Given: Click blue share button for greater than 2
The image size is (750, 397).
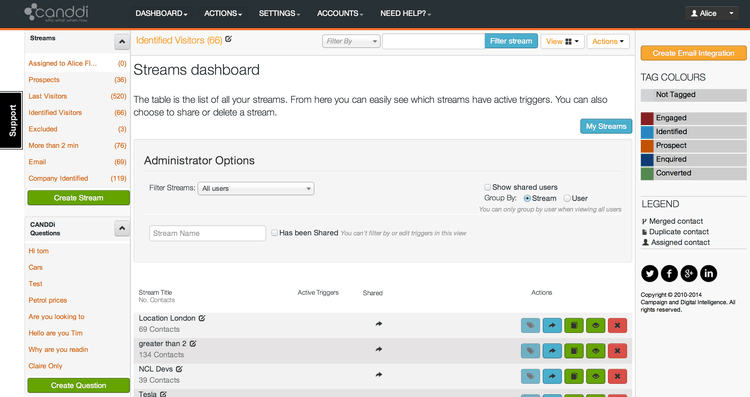Looking at the screenshot, I should click(552, 351).
